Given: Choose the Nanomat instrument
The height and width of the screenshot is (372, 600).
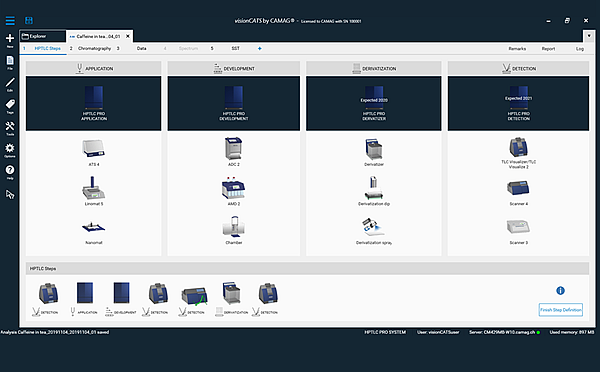Looking at the screenshot, I should 94,232.
